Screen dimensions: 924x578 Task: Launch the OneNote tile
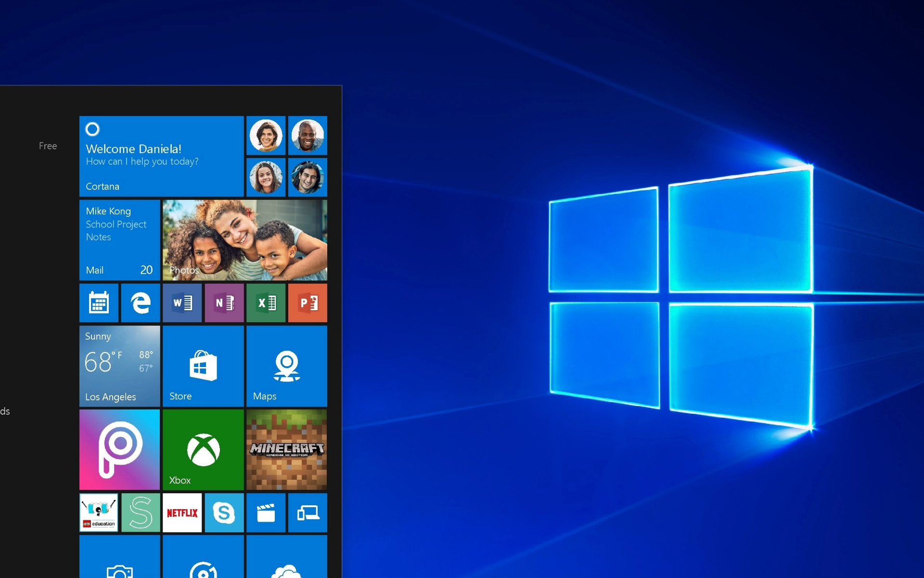(224, 303)
